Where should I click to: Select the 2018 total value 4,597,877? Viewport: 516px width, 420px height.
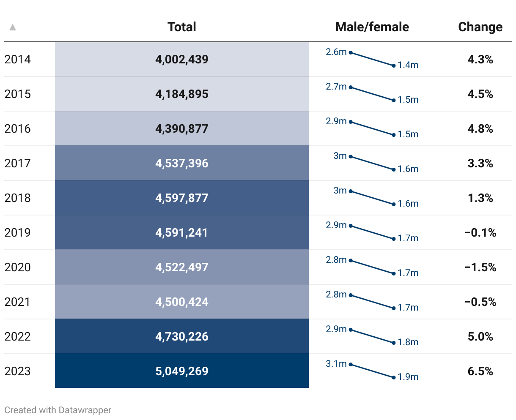point(182,198)
